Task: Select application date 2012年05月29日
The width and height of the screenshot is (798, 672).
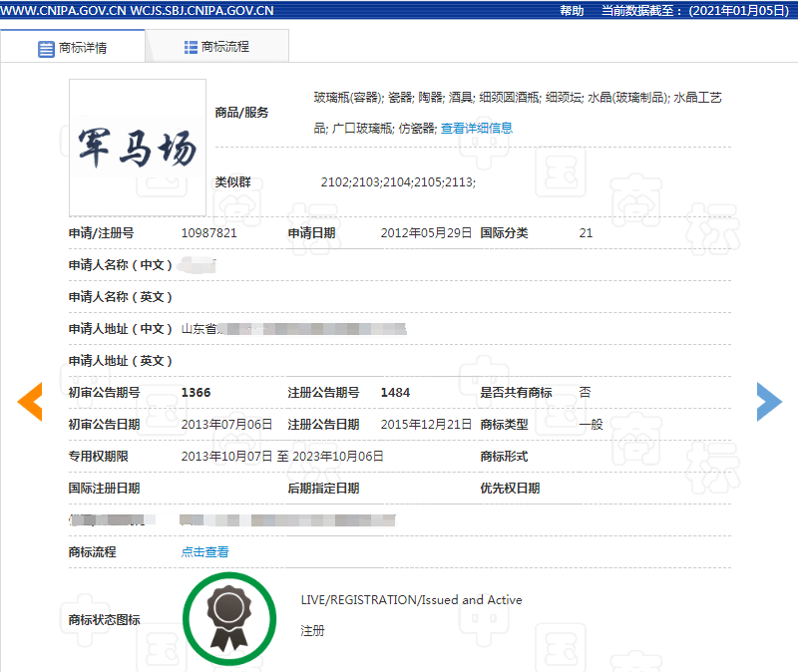Action: [426, 233]
